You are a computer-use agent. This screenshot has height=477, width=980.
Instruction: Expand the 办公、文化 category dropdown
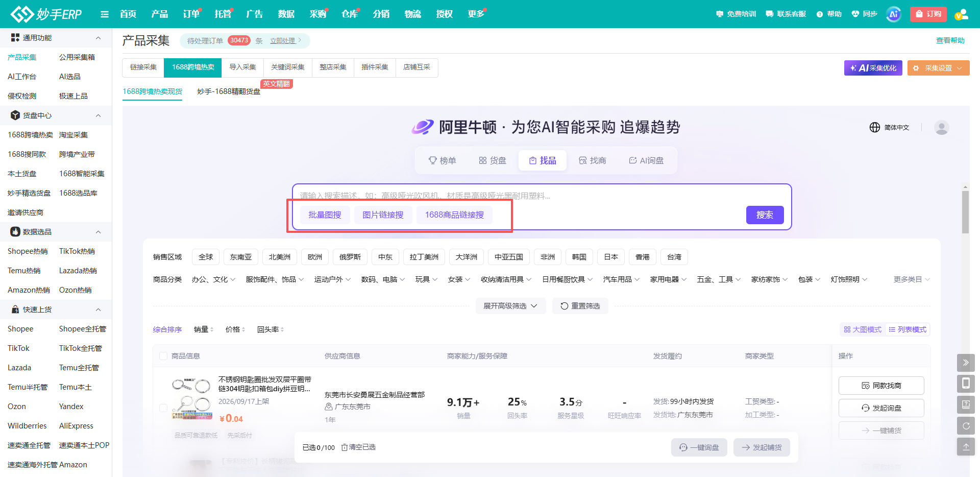[x=213, y=279]
